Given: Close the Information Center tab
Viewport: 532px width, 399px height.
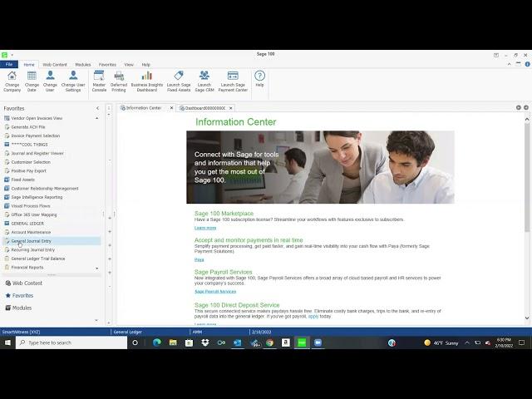Looking at the screenshot, I should coord(172,108).
